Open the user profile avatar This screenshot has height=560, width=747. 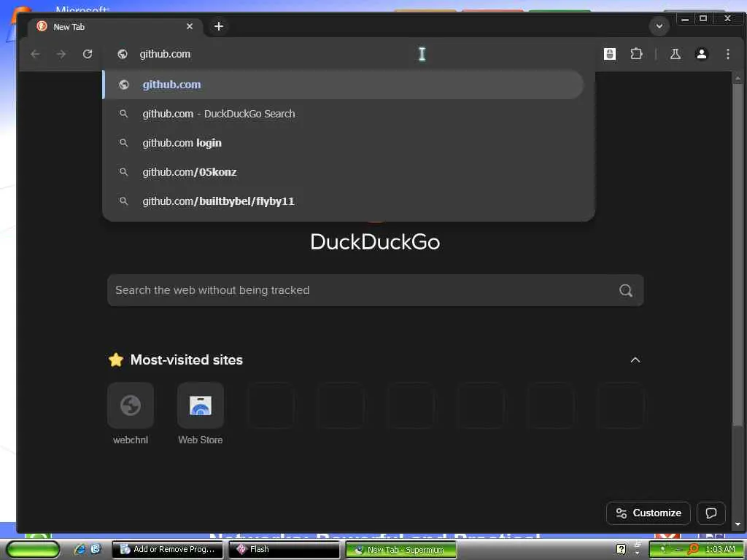(x=701, y=54)
